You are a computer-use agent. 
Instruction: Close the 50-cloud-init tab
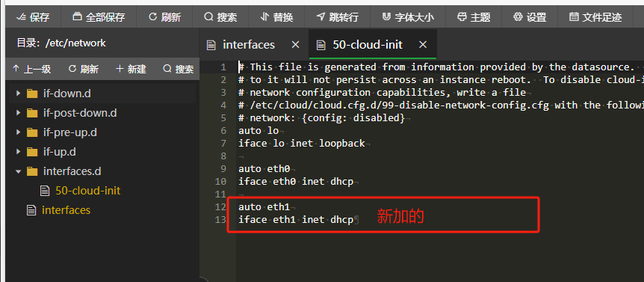tap(423, 45)
